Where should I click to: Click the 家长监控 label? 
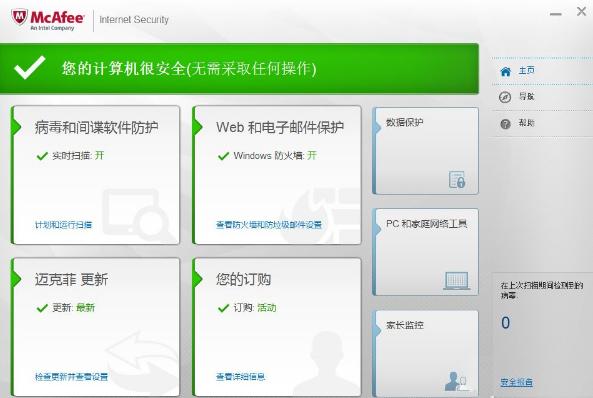tap(405, 325)
